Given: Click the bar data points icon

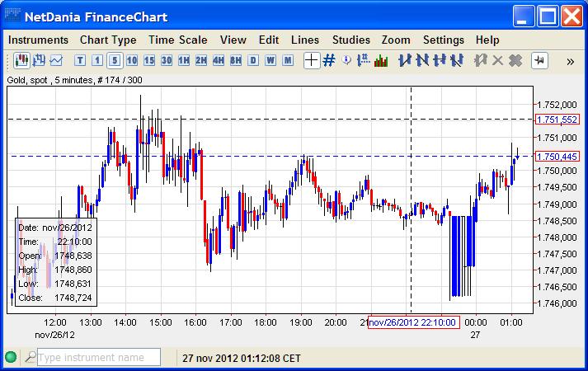Looking at the screenshot, I should click(x=363, y=60).
